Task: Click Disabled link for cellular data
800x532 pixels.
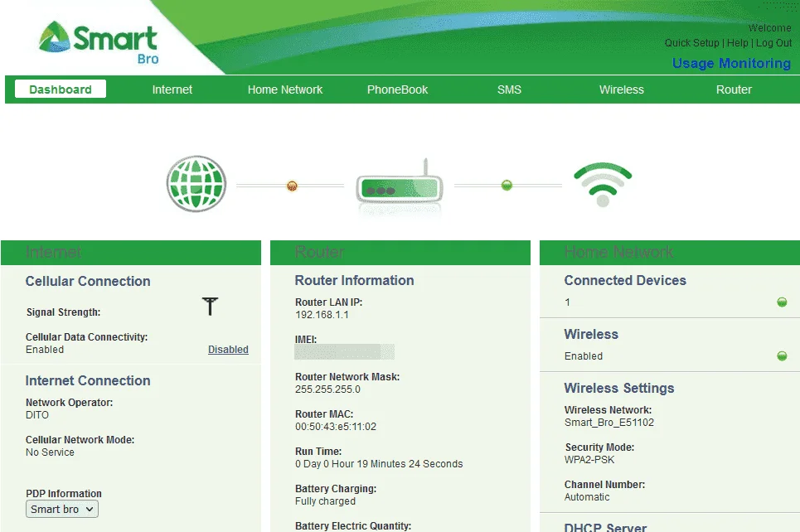Action: [228, 350]
